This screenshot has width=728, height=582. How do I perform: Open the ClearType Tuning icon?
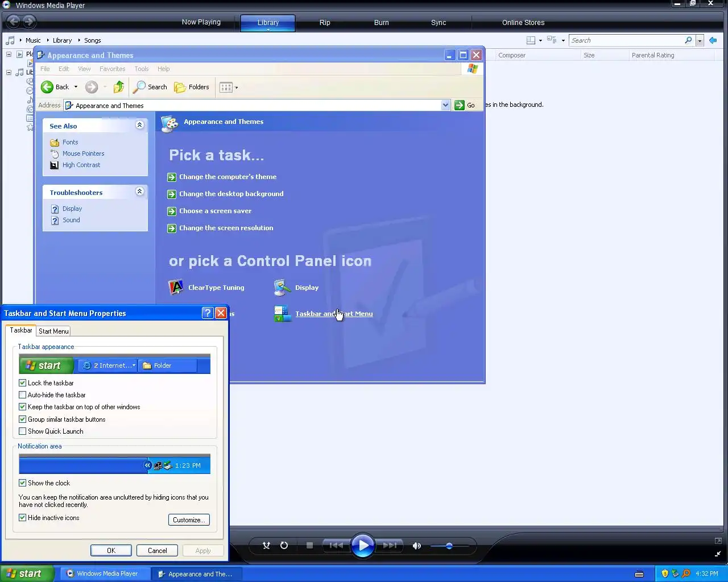(x=207, y=288)
